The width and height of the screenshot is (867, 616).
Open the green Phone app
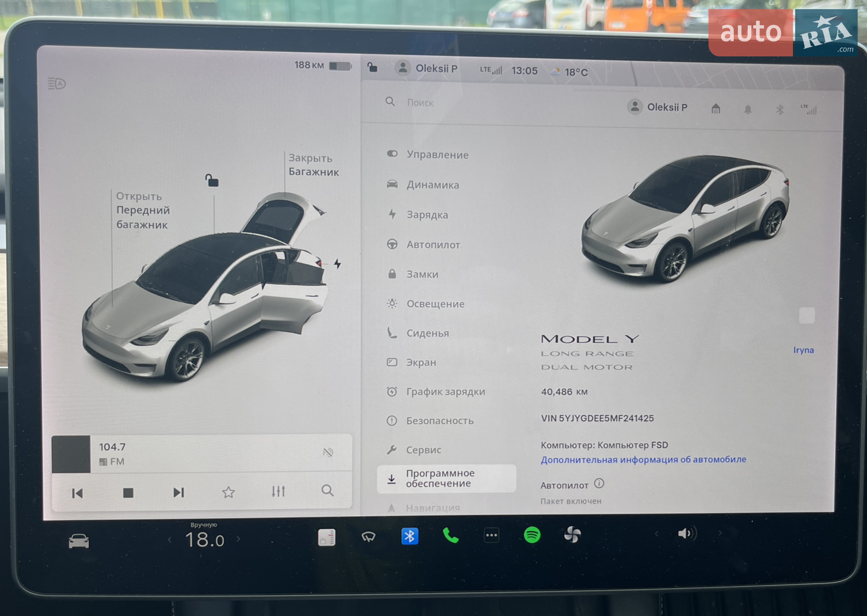coord(451,536)
